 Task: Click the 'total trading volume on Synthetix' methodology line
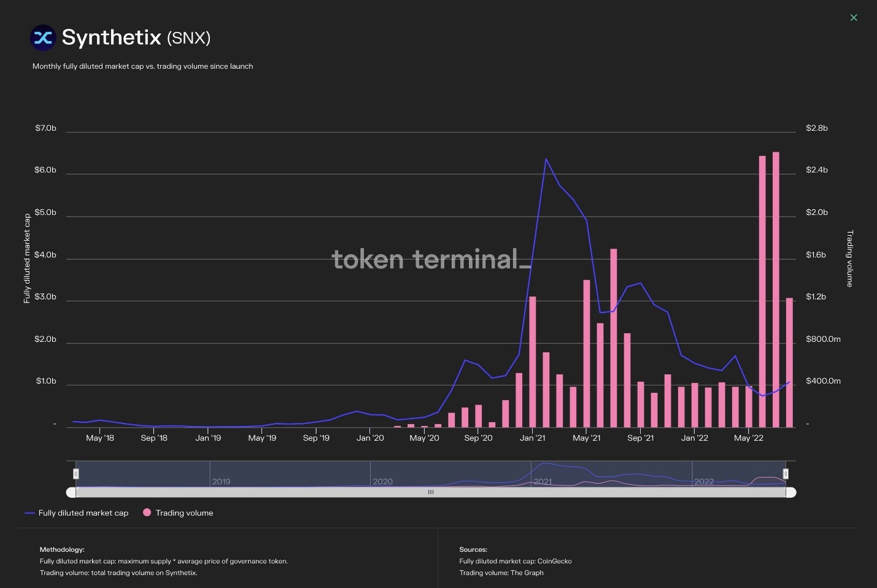pos(118,573)
